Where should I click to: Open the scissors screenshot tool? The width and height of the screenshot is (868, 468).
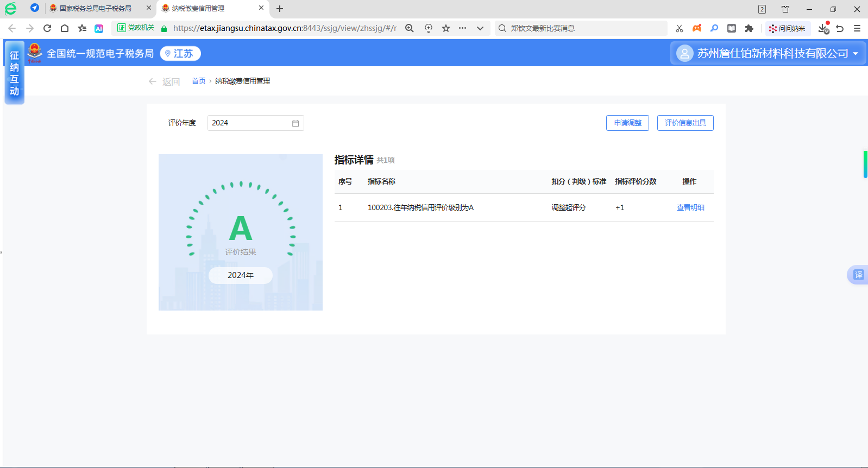click(680, 28)
